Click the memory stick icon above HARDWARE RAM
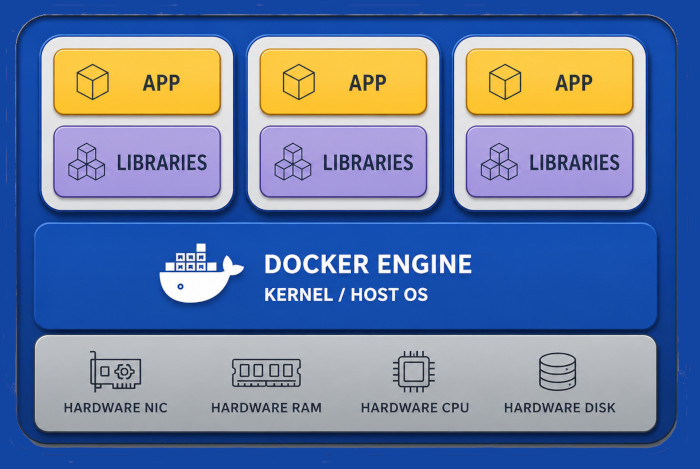700x469 pixels. click(266, 373)
